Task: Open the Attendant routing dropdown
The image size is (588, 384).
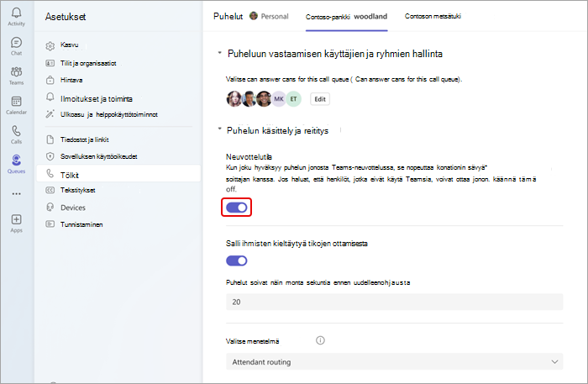Action: tap(395, 362)
